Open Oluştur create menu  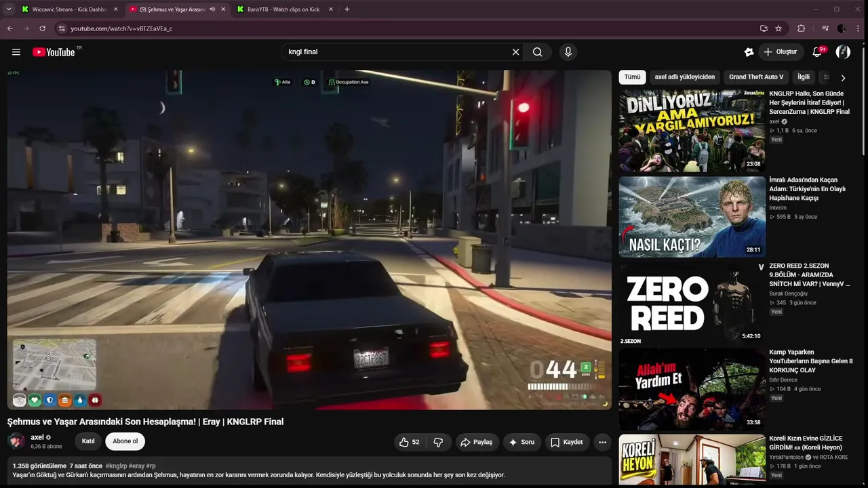(780, 52)
